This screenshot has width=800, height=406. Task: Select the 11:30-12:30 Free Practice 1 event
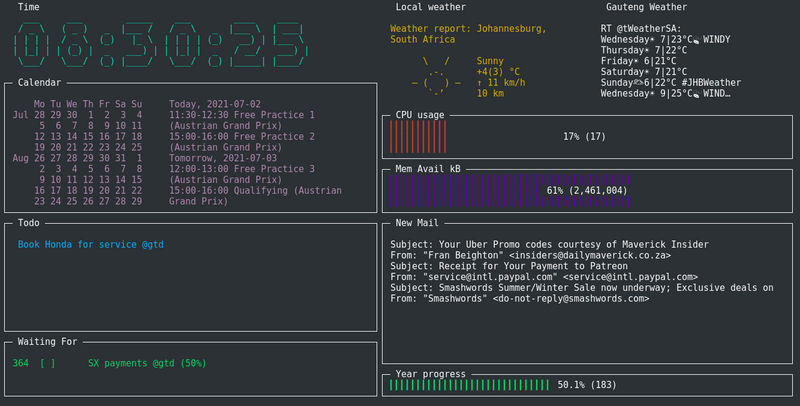point(242,115)
